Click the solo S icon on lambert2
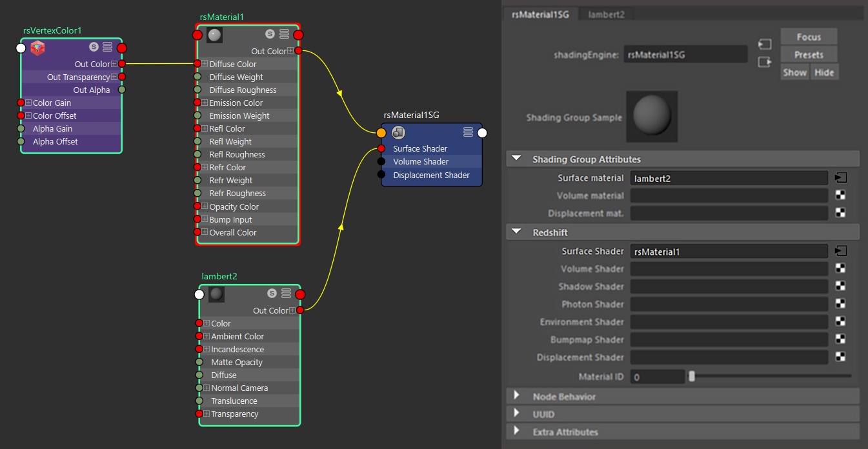Screen dimensions: 868x449 coord(272,294)
